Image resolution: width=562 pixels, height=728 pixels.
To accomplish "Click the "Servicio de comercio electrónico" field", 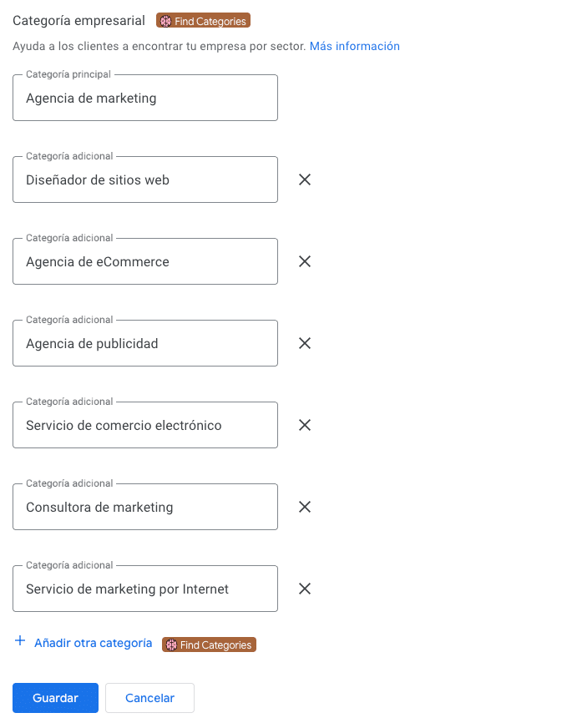I will point(144,425).
